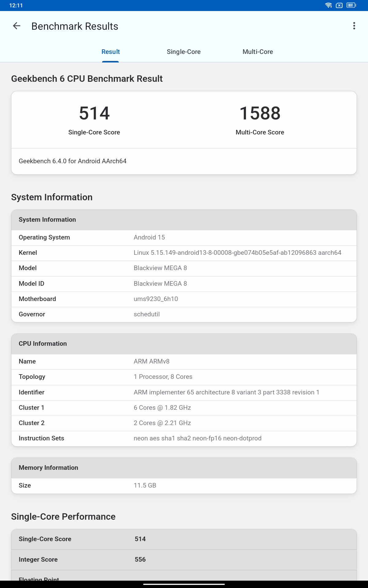The height and width of the screenshot is (588, 368).
Task: Tap the CPU Identifier row
Action: coord(184,392)
